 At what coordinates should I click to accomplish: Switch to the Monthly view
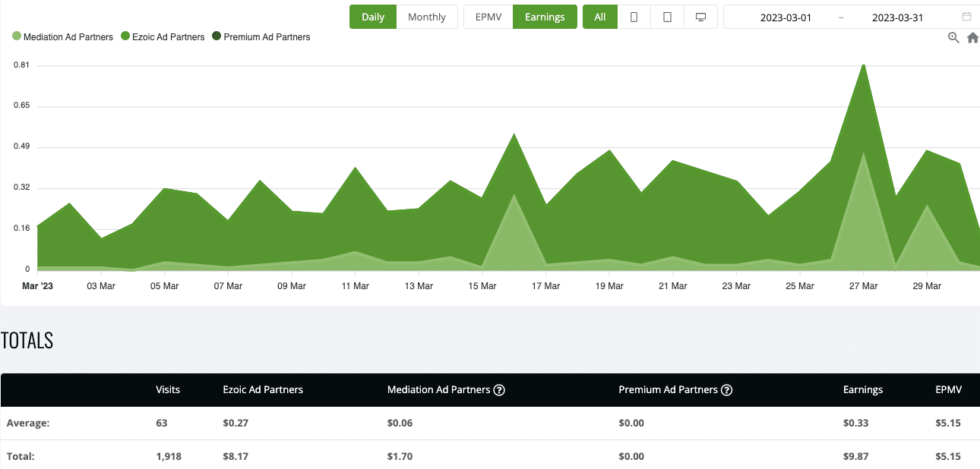(x=427, y=17)
